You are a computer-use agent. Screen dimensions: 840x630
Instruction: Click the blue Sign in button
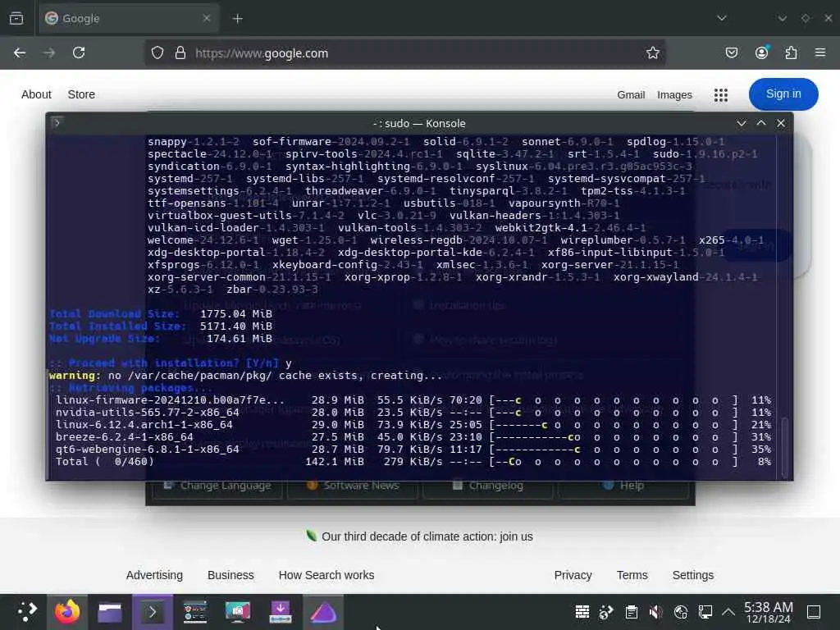pyautogui.click(x=783, y=94)
